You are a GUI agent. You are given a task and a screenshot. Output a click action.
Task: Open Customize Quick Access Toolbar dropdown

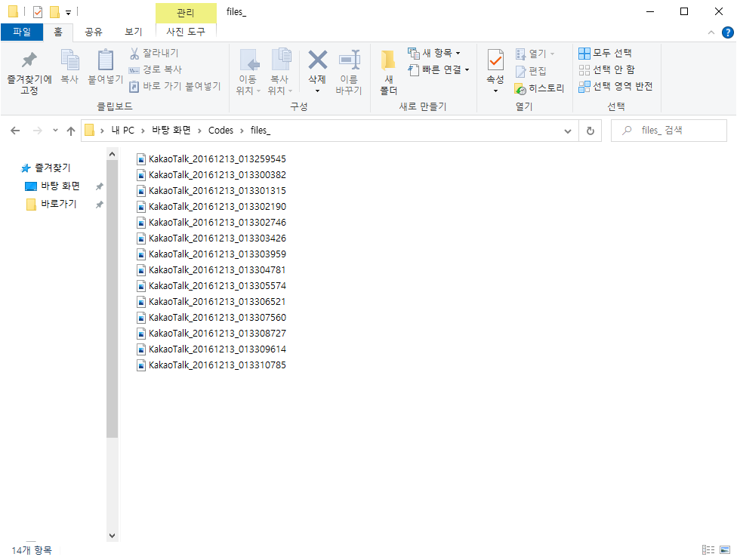coord(68,13)
